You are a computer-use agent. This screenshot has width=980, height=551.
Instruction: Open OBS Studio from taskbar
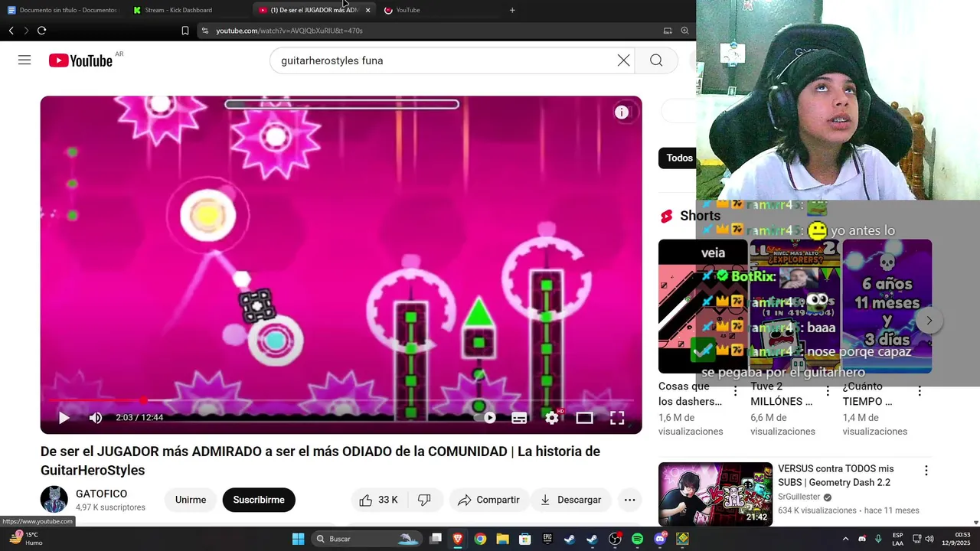[x=615, y=539]
